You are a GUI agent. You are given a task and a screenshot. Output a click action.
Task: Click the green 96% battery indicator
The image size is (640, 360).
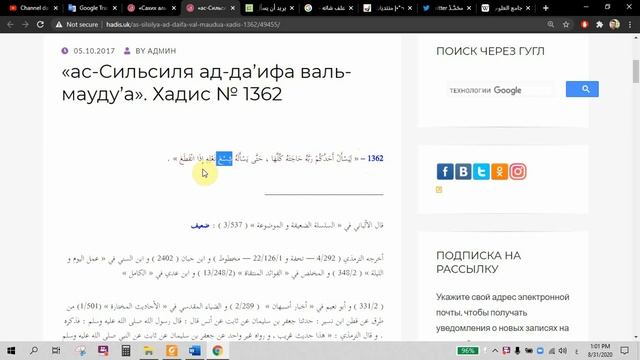pos(467,351)
